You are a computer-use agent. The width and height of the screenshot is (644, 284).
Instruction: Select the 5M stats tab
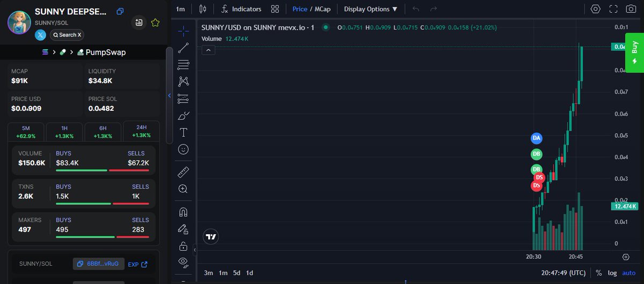click(26, 132)
